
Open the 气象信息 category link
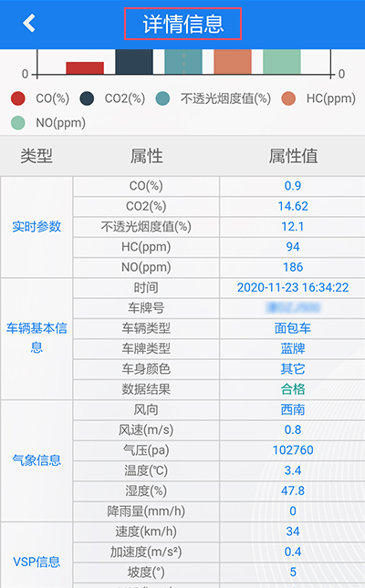pyautogui.click(x=36, y=460)
